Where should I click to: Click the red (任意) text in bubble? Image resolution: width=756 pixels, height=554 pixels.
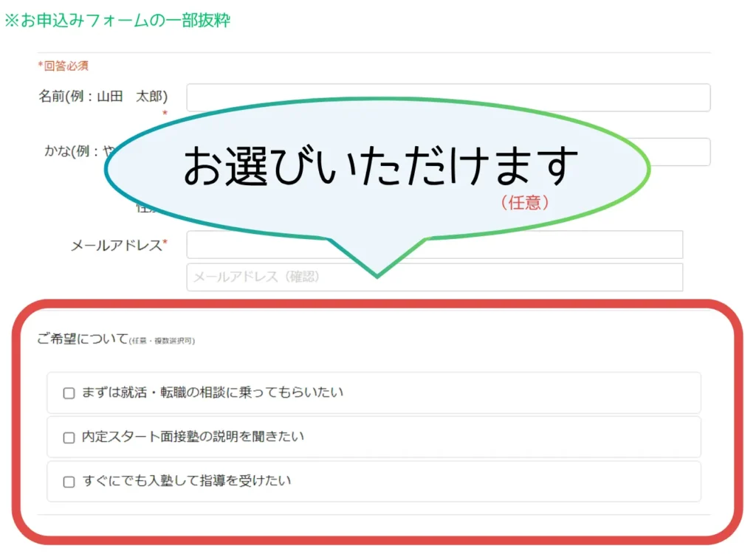(525, 203)
